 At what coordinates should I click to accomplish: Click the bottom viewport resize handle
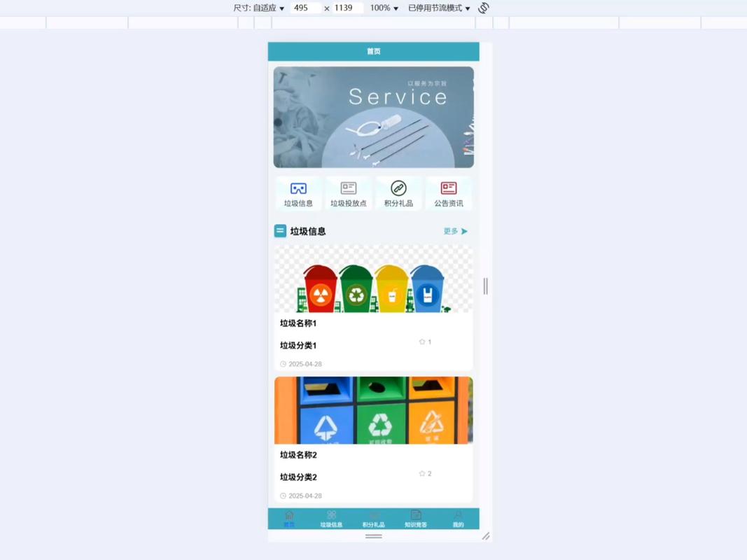coord(374,536)
